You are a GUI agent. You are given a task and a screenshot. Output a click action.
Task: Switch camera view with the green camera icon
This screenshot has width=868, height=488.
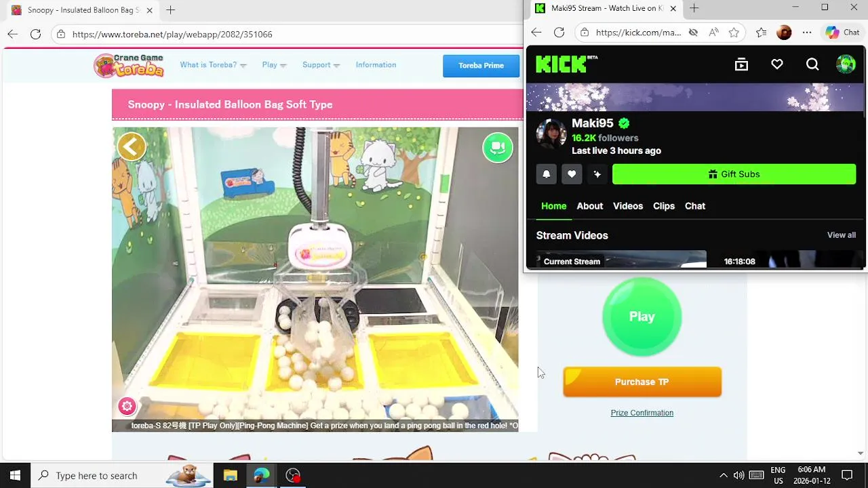click(498, 147)
